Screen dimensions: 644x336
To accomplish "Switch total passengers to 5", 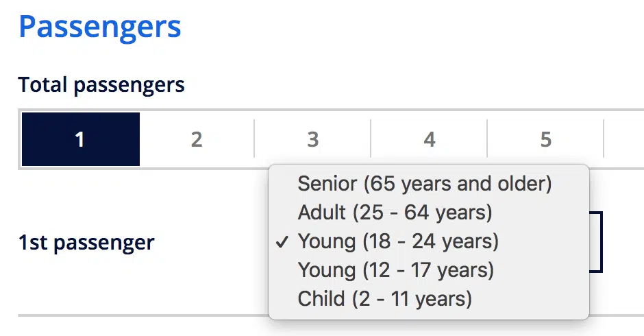I will (x=546, y=140).
